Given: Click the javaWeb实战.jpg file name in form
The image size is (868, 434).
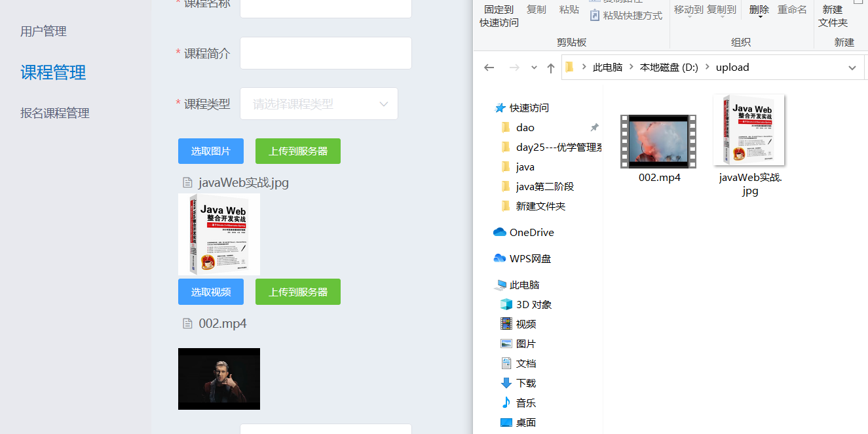Looking at the screenshot, I should tap(244, 183).
